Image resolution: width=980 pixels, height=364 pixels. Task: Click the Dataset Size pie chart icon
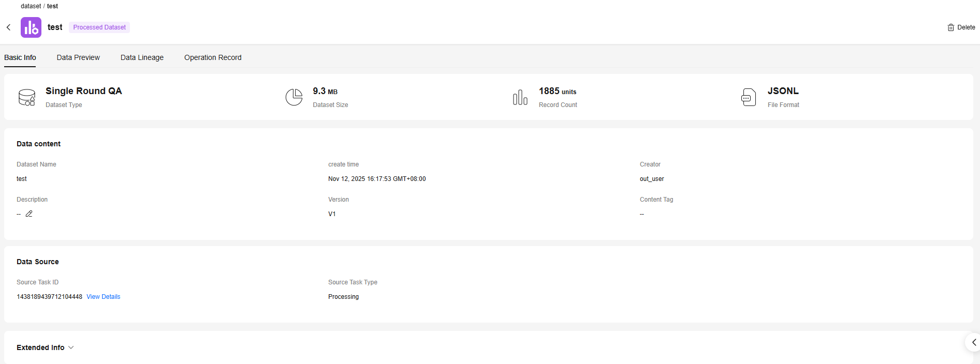pos(294,97)
